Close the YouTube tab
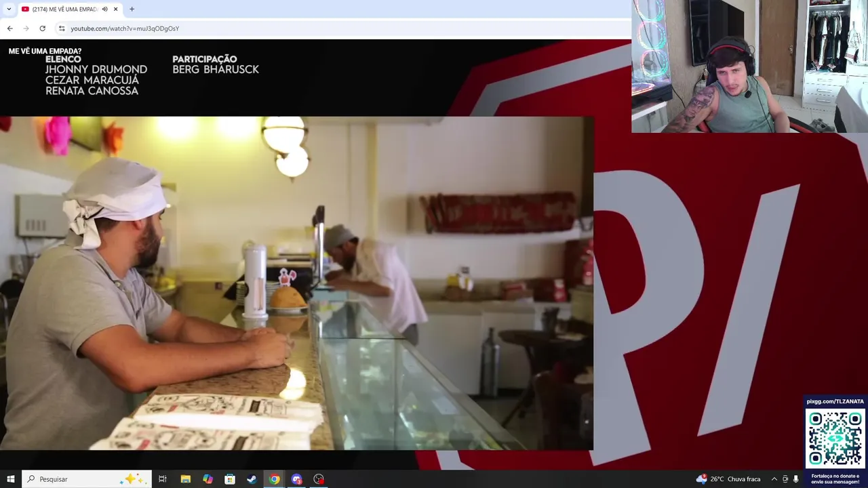The width and height of the screenshot is (868, 488). pos(115,9)
